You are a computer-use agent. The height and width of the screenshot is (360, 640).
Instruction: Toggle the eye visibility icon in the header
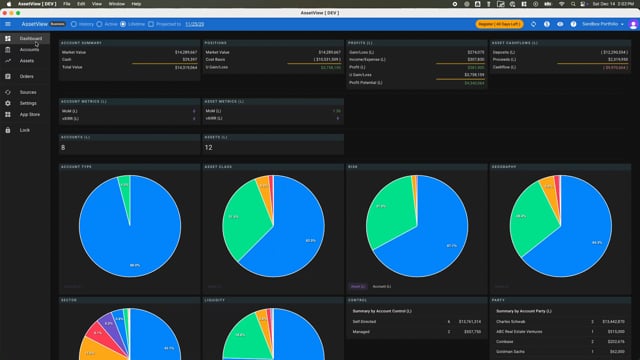pyautogui.click(x=560, y=24)
